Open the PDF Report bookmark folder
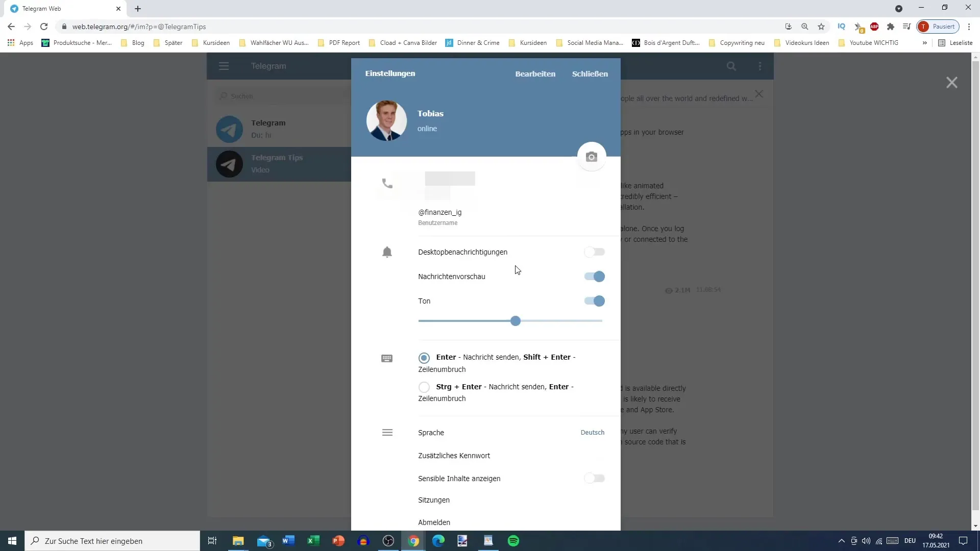This screenshot has width=980, height=551. click(339, 43)
